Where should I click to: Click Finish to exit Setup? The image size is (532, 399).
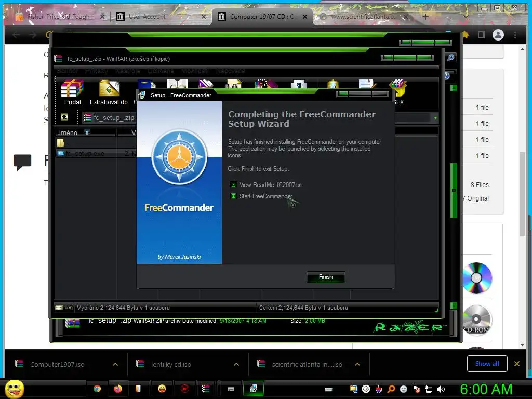tap(326, 277)
